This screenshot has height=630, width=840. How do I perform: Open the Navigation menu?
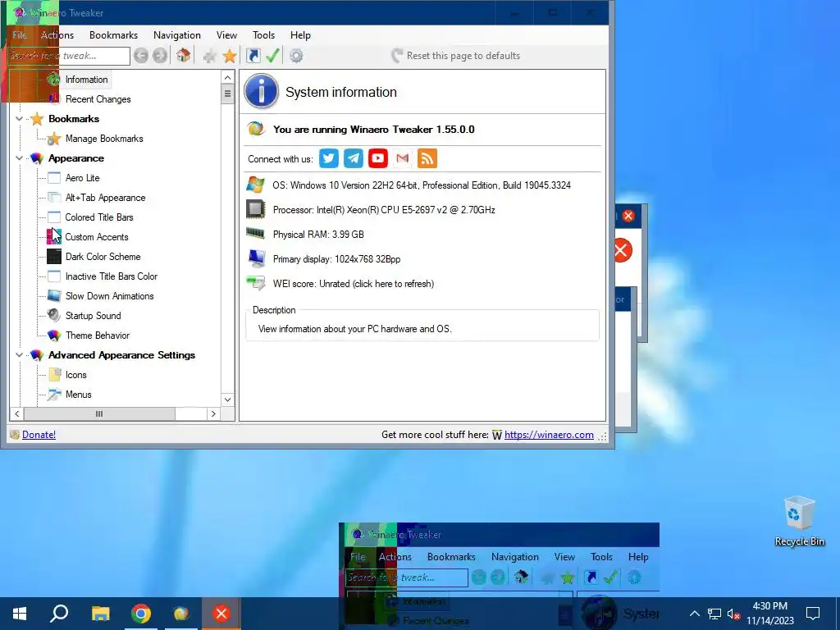point(177,35)
